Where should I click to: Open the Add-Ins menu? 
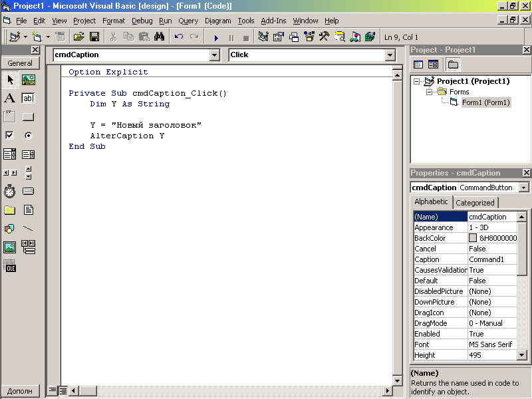tap(273, 21)
